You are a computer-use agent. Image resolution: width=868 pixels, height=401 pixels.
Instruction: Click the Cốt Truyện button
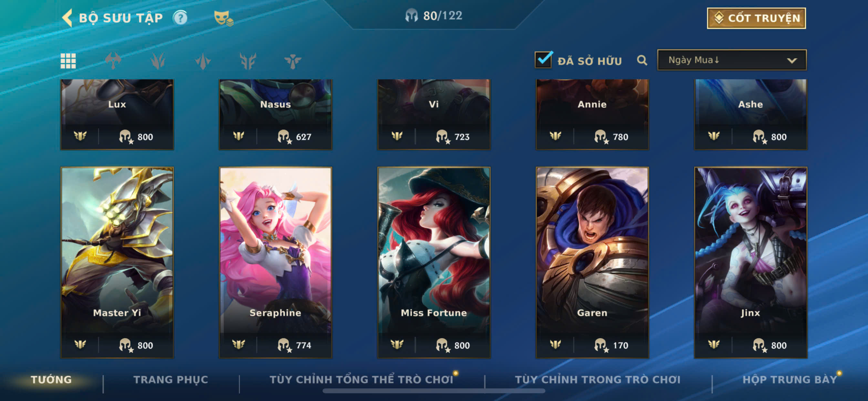(756, 18)
